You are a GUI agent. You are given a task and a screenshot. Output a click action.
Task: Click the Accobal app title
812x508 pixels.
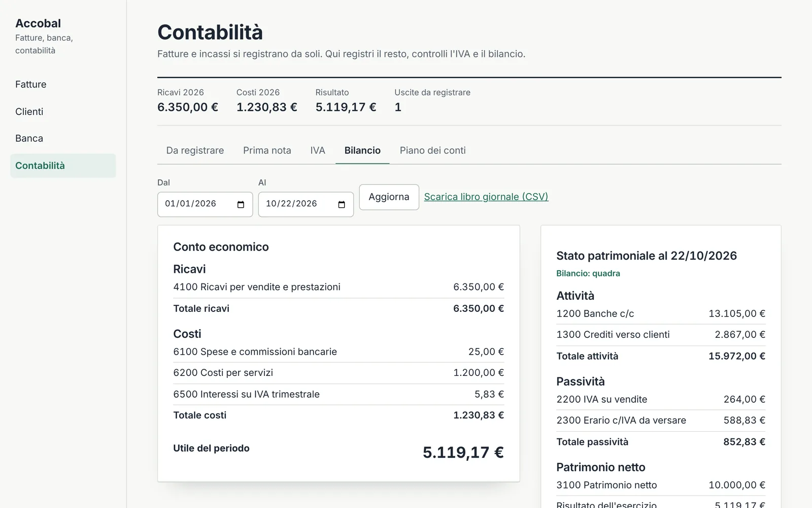(x=38, y=23)
